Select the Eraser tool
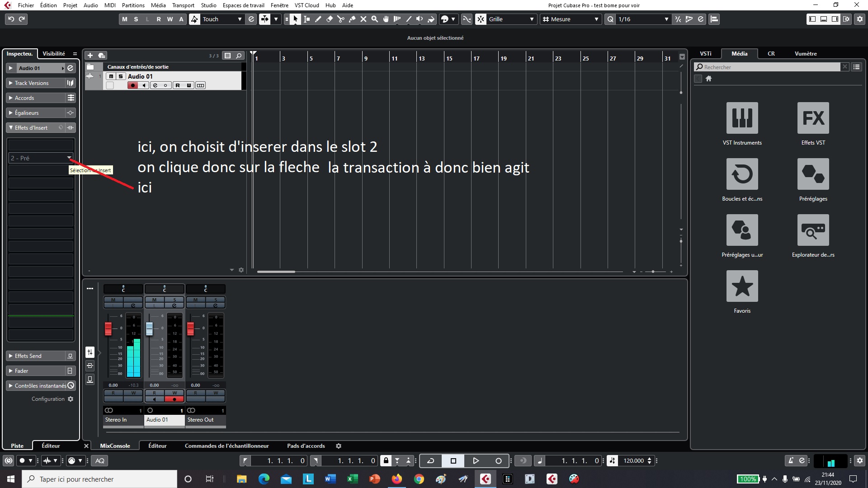 (329, 19)
